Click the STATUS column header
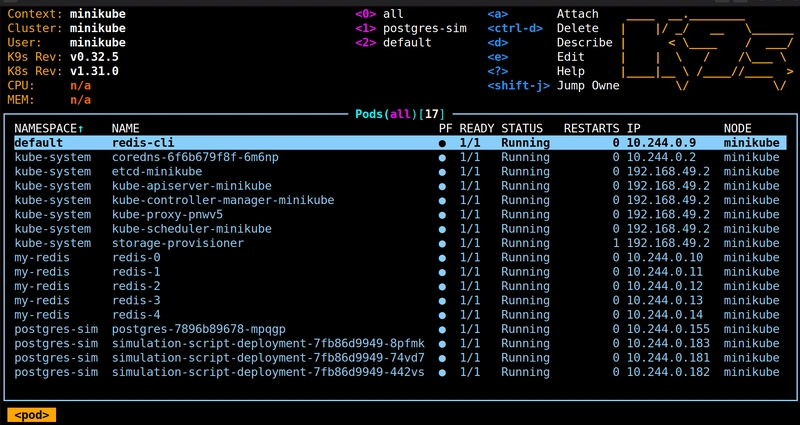The image size is (800, 425). [522, 129]
